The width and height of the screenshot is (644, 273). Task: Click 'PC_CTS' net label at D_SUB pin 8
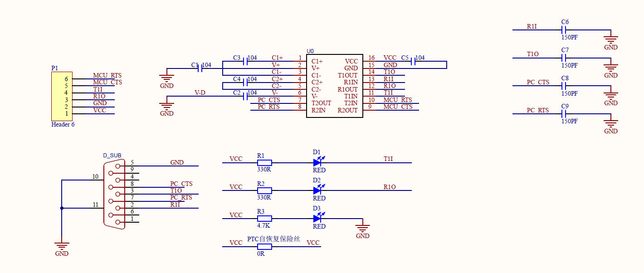pos(181,184)
